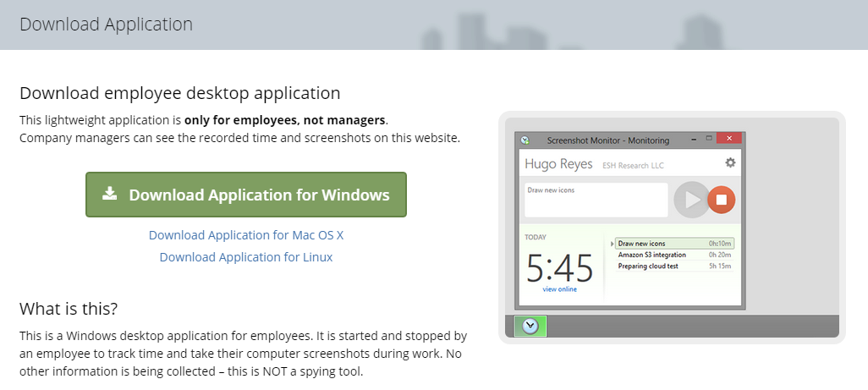The image size is (868, 390).
Task: Click the 'TODAY' label
Action: coord(536,238)
